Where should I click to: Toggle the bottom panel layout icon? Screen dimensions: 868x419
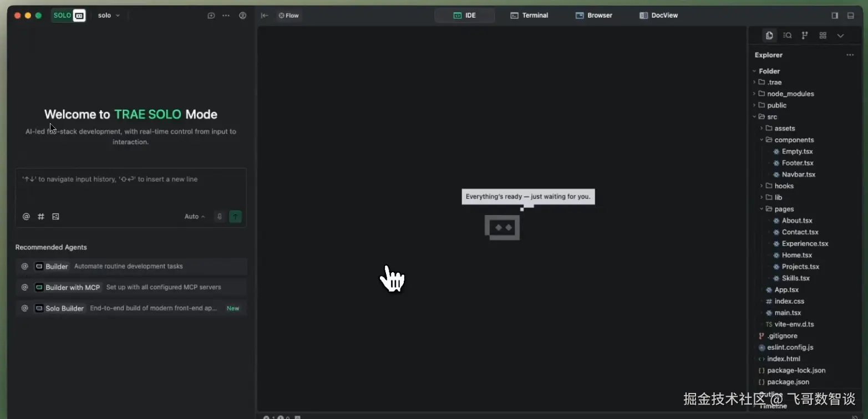point(851,16)
